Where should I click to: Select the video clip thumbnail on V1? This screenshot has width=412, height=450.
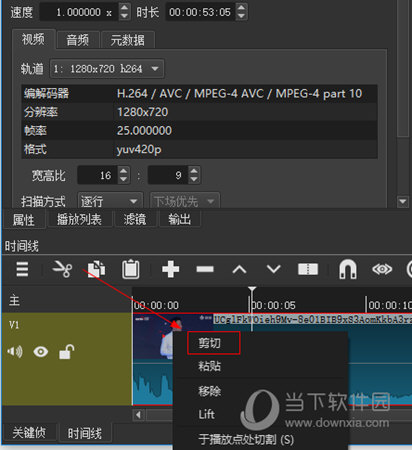[x=153, y=337]
